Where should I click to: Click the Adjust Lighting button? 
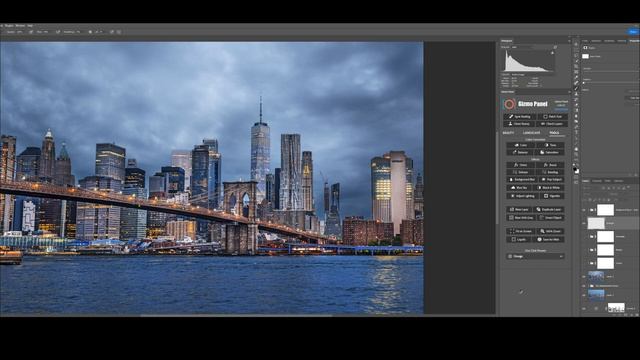click(522, 196)
